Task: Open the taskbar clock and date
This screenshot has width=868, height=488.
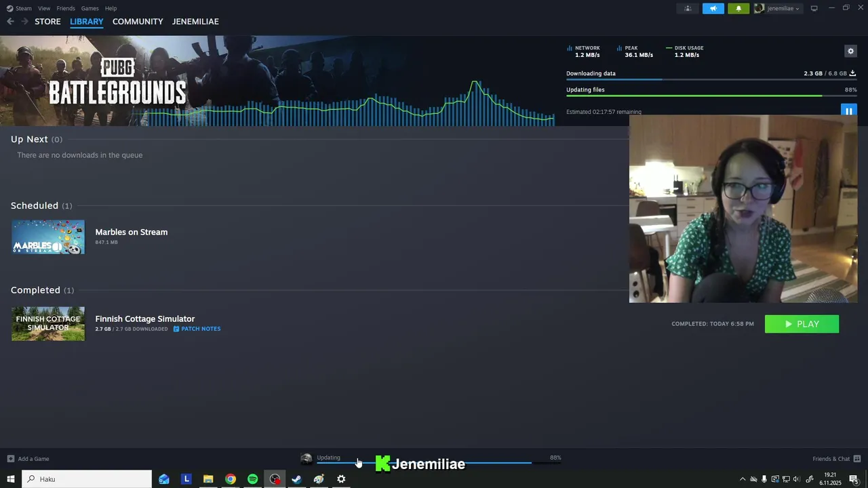Action: (x=830, y=479)
